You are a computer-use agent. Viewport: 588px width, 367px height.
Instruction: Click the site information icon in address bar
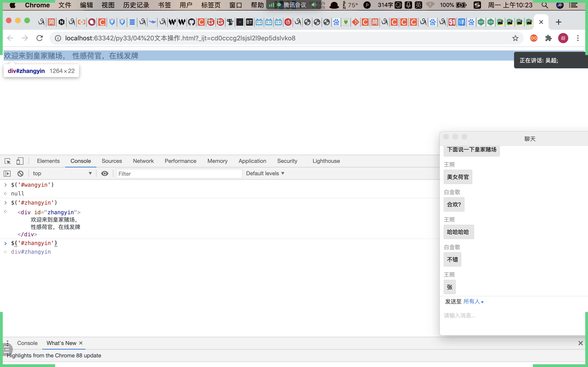click(x=58, y=38)
